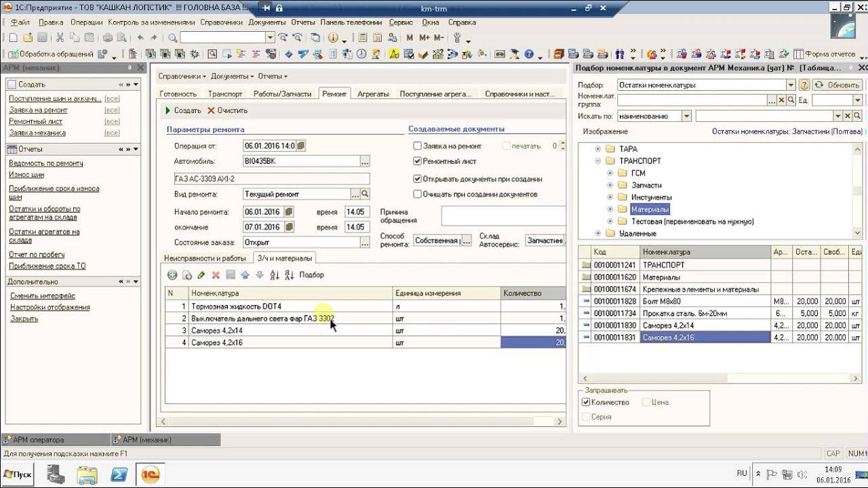Click the printer icon in main toolbar
868x488 pixels.
point(108,38)
